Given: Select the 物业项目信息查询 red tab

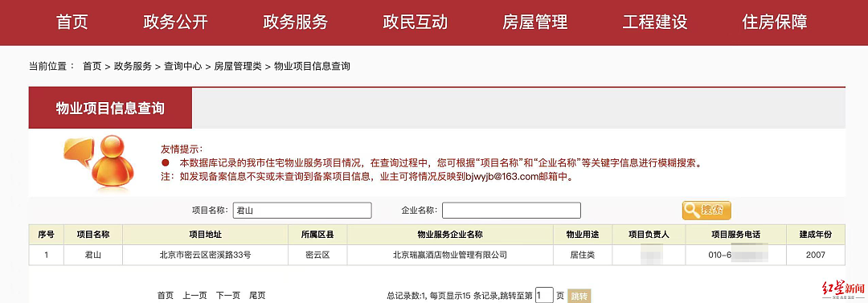Looking at the screenshot, I should [110, 108].
